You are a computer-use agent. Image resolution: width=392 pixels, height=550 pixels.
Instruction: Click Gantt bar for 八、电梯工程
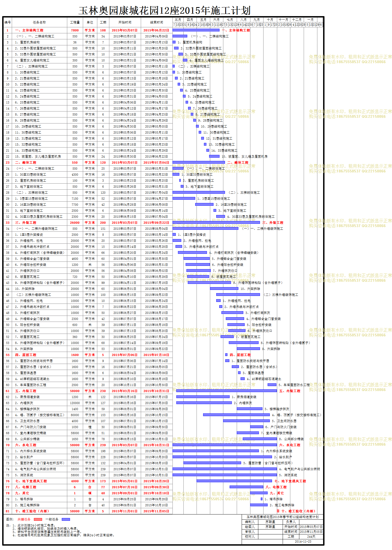[x=246, y=487]
